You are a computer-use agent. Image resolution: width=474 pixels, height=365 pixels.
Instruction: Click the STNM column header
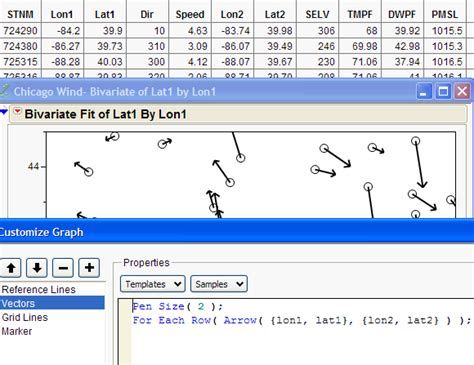click(20, 14)
